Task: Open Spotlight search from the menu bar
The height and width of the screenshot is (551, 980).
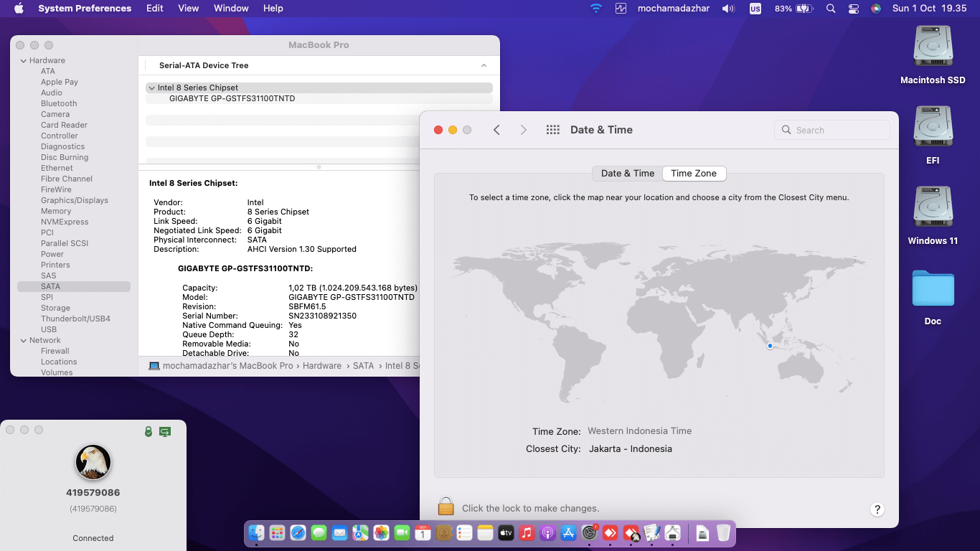Action: pos(831,8)
